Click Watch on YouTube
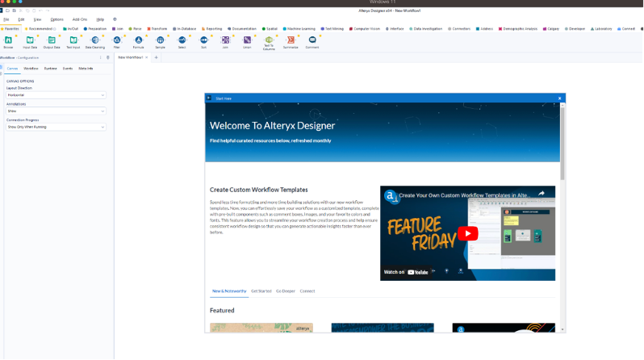Image resolution: width=644 pixels, height=360 pixels. coord(406,272)
